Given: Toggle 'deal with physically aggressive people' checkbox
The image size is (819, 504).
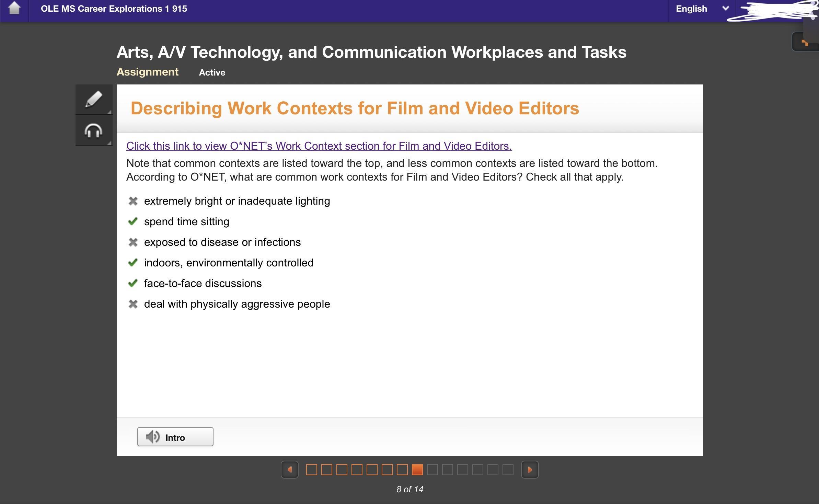Looking at the screenshot, I should coord(133,304).
